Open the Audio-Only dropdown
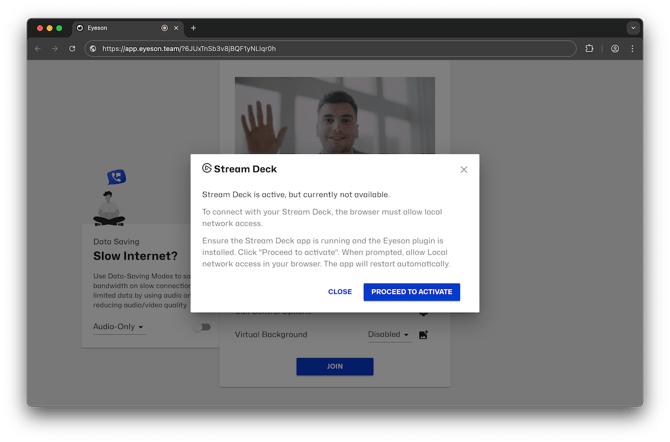Image resolution: width=670 pixels, height=442 pixels. (119, 327)
